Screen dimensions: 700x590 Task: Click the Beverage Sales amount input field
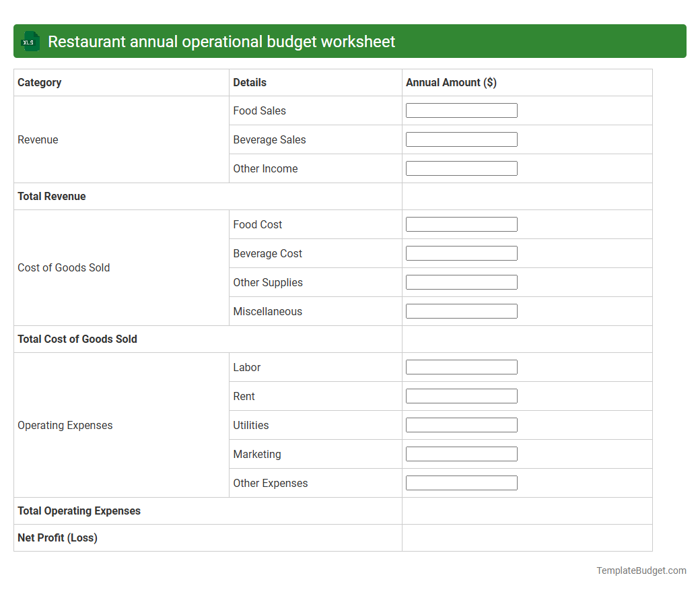461,139
